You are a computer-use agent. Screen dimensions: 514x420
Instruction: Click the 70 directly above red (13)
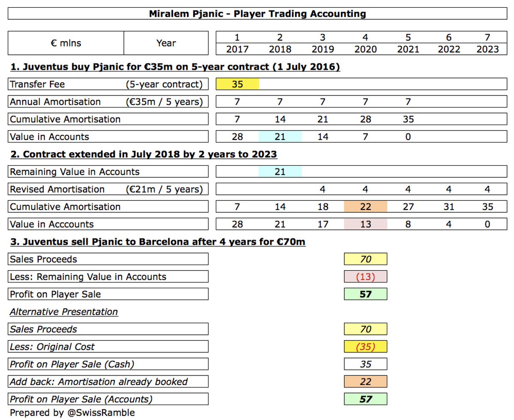365,259
